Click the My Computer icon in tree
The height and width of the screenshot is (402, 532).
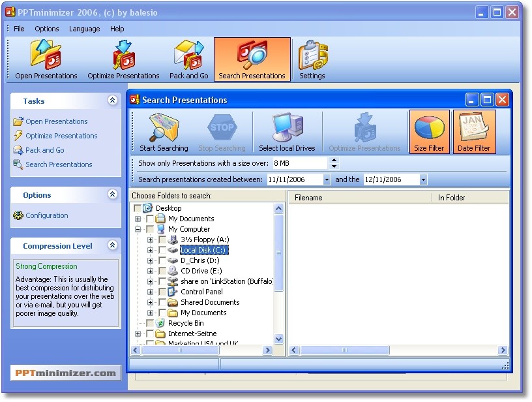pyautogui.click(x=160, y=229)
